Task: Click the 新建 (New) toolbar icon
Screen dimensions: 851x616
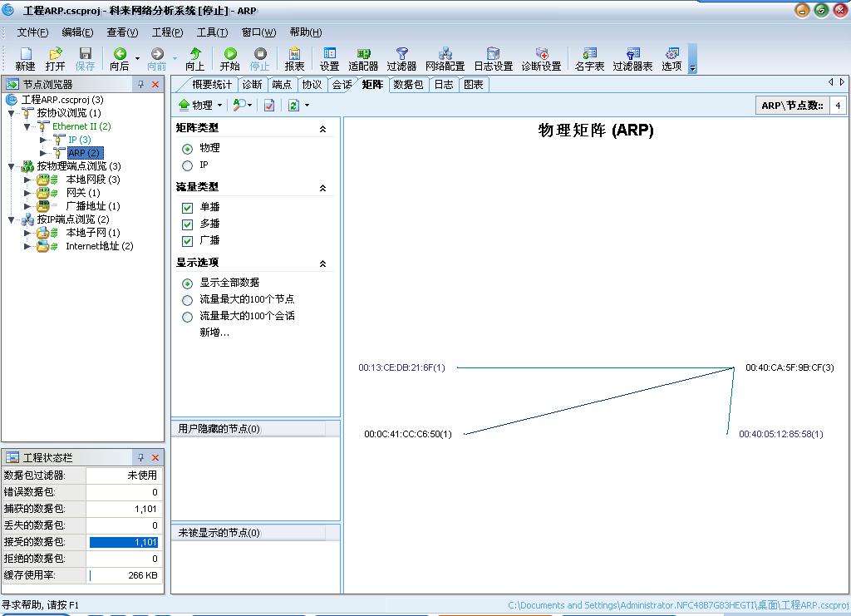Action: click(25, 58)
